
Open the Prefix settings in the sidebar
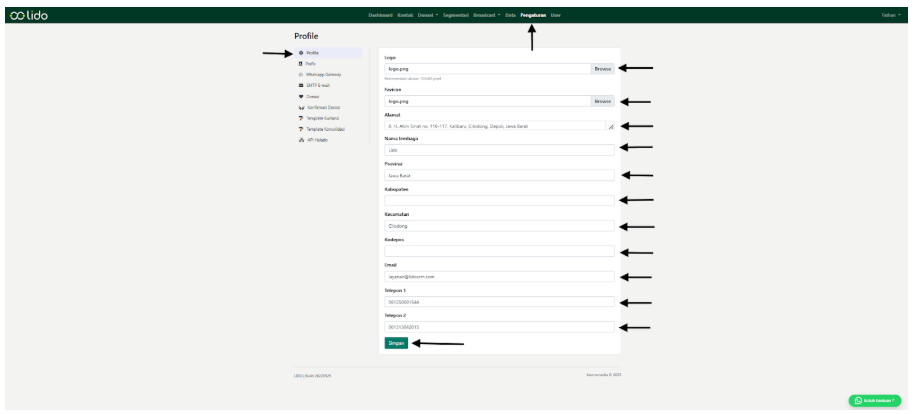[x=311, y=63]
